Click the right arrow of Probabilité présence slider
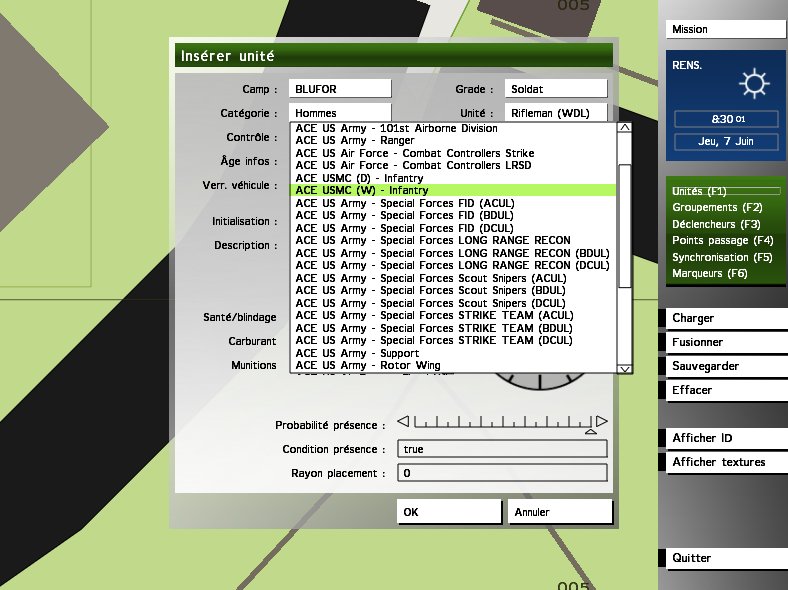Screen dimensions: 788x590 [x=602, y=421]
